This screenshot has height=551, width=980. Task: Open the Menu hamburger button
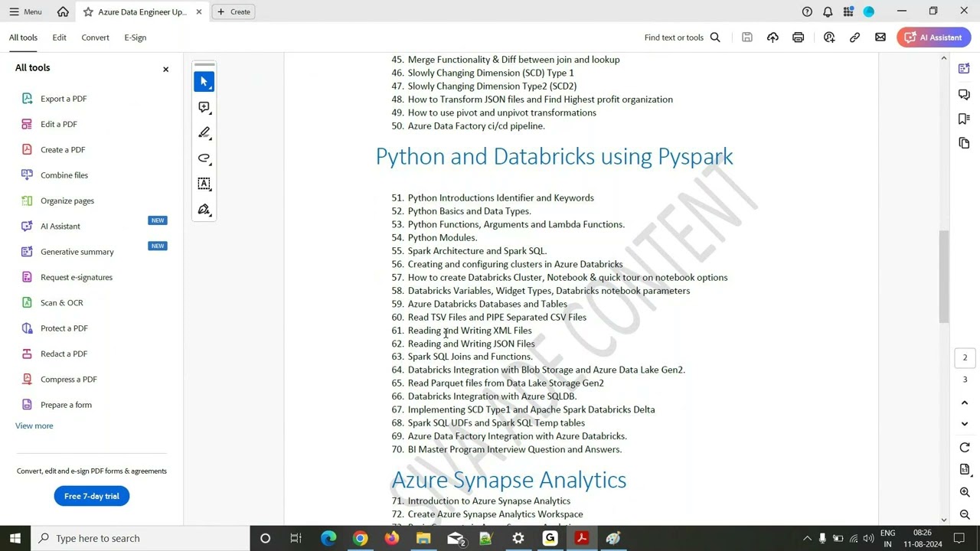(x=25, y=11)
